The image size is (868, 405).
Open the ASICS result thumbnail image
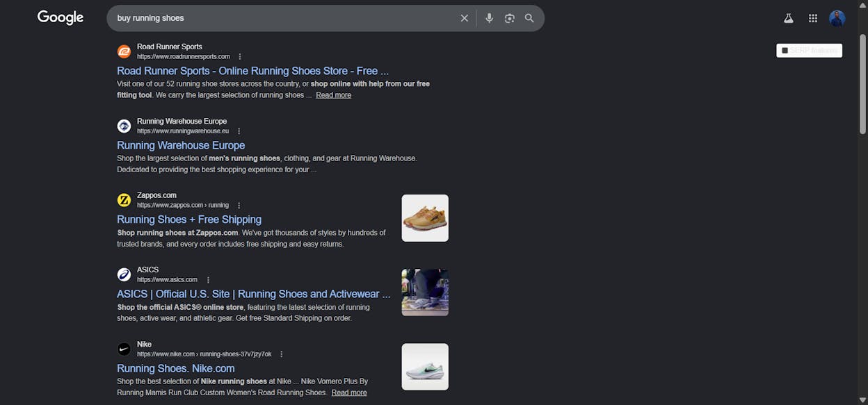[425, 292]
